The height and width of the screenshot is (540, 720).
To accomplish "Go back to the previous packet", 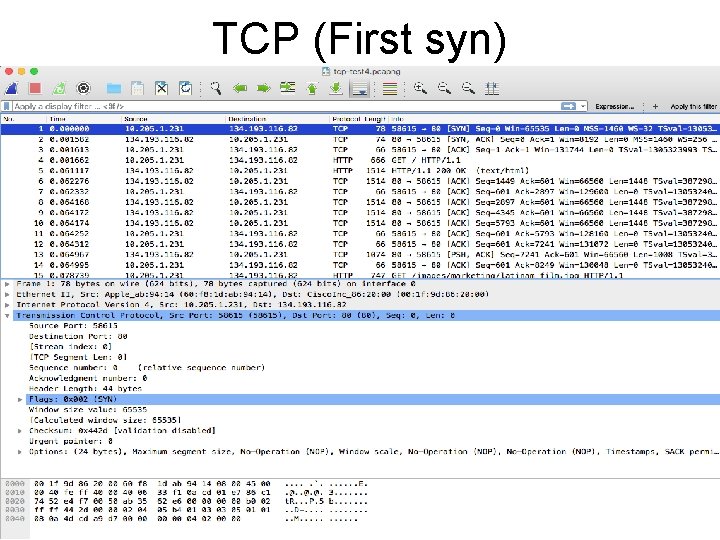I will click(240, 88).
